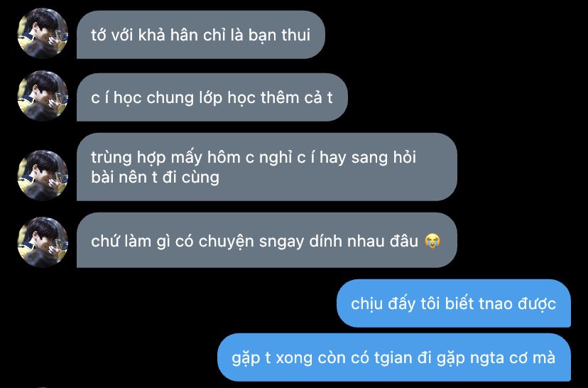Select avatar beside 'trùng hợp mấy hôm' message
The width and height of the screenshot is (588, 388).
(43, 176)
